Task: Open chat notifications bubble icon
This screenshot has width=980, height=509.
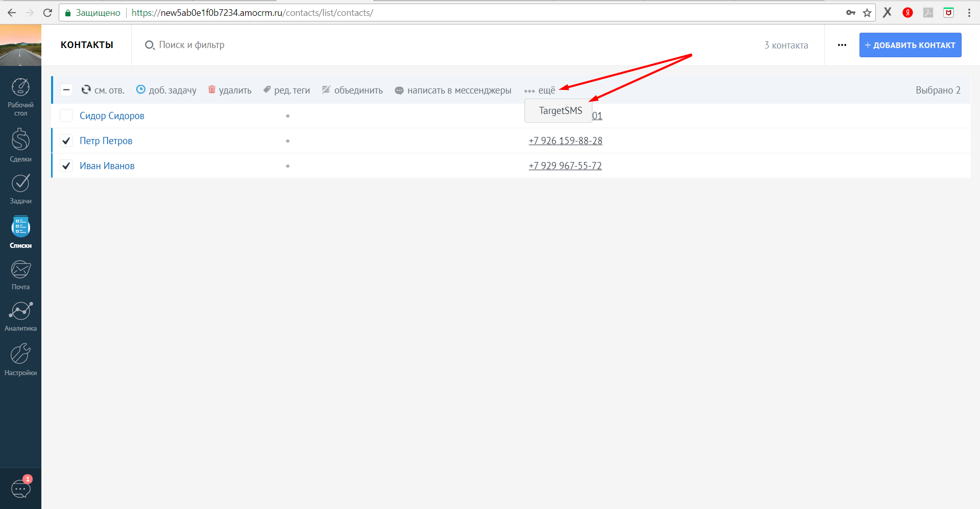Action: click(x=21, y=488)
